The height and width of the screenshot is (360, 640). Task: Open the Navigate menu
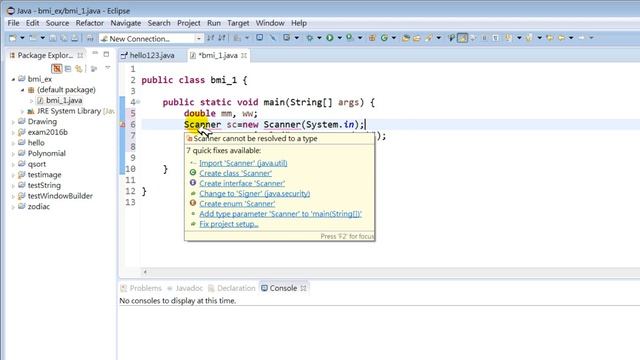(126, 23)
